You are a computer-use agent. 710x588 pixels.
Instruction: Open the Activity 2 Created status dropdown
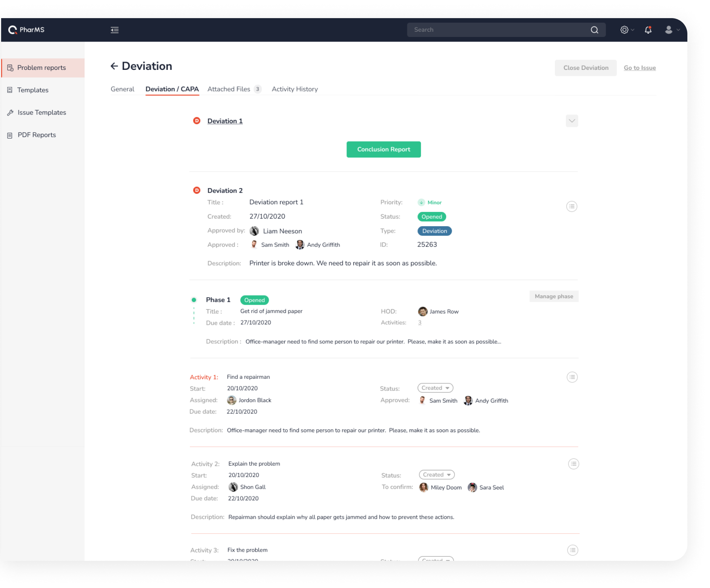tap(437, 475)
